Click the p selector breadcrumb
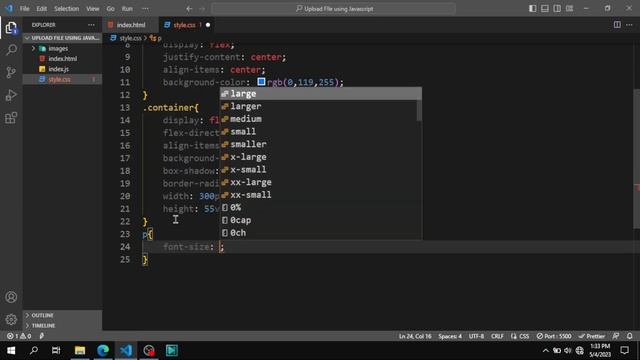This screenshot has height=360, width=640. click(156, 38)
